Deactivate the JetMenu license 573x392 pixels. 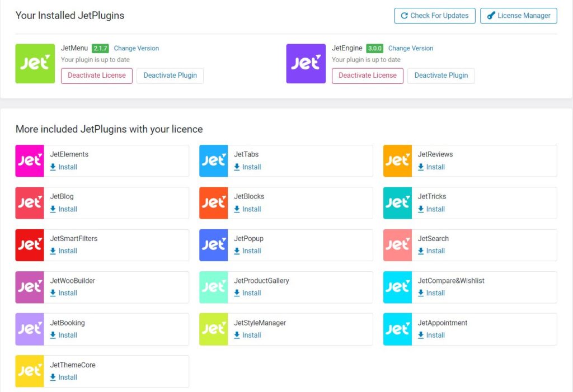tap(96, 75)
